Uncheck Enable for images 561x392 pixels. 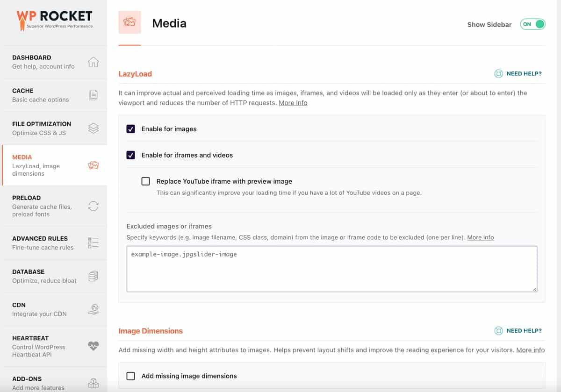click(x=131, y=129)
